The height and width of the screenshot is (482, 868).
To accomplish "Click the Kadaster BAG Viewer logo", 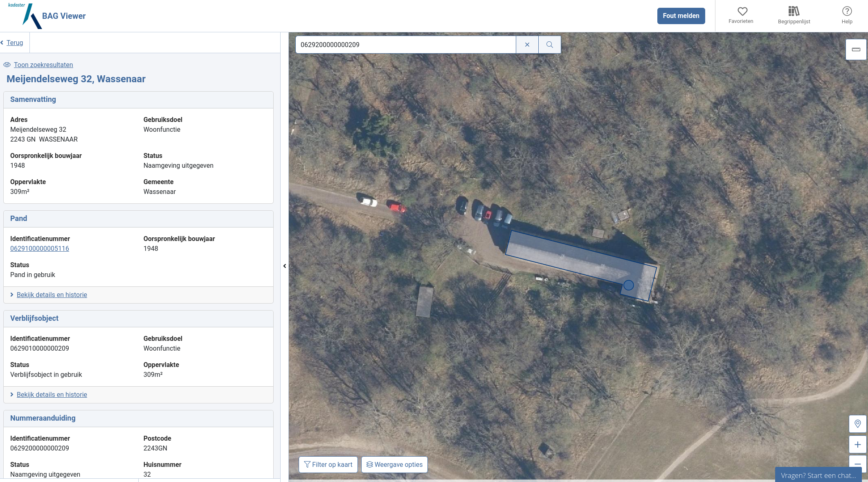I will pyautogui.click(x=47, y=16).
